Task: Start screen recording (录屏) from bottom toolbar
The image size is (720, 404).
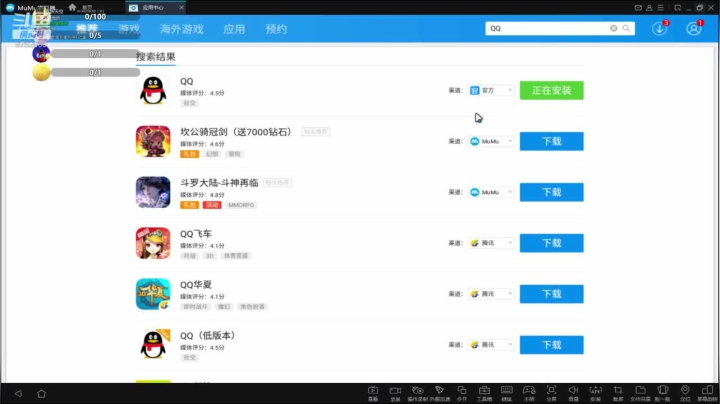Action: point(395,393)
